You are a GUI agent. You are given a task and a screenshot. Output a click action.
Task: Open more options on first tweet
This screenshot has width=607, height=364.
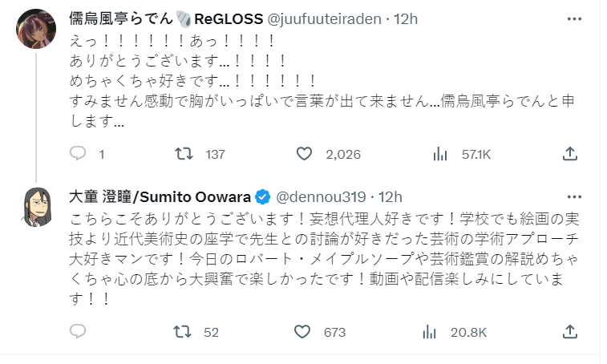[x=574, y=18]
